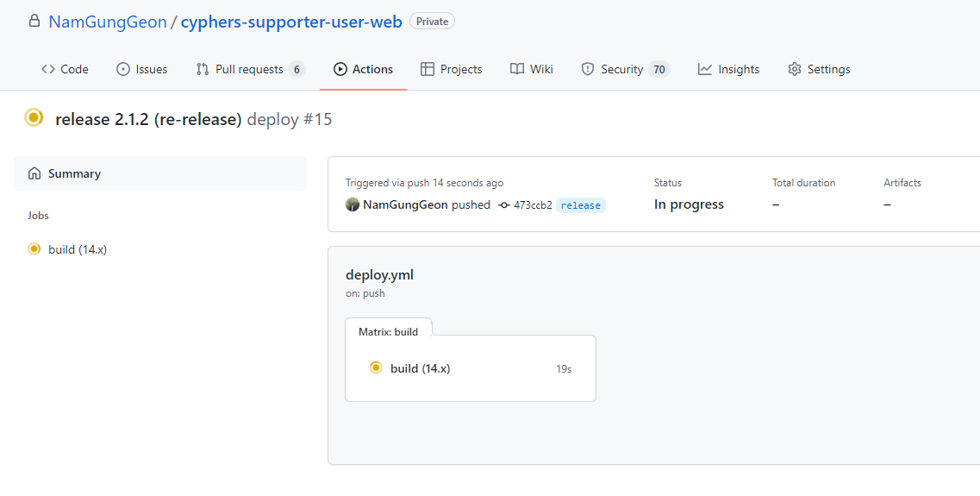The image size is (980, 496).
Task: Click the Jobs heading in sidebar
Action: pyautogui.click(x=38, y=215)
